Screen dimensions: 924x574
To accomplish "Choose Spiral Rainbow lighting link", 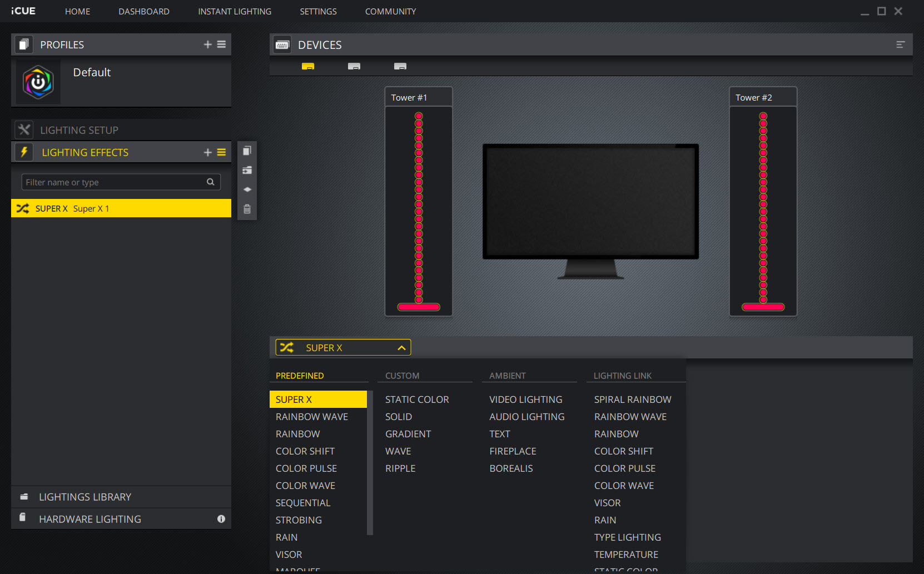I will point(633,400).
